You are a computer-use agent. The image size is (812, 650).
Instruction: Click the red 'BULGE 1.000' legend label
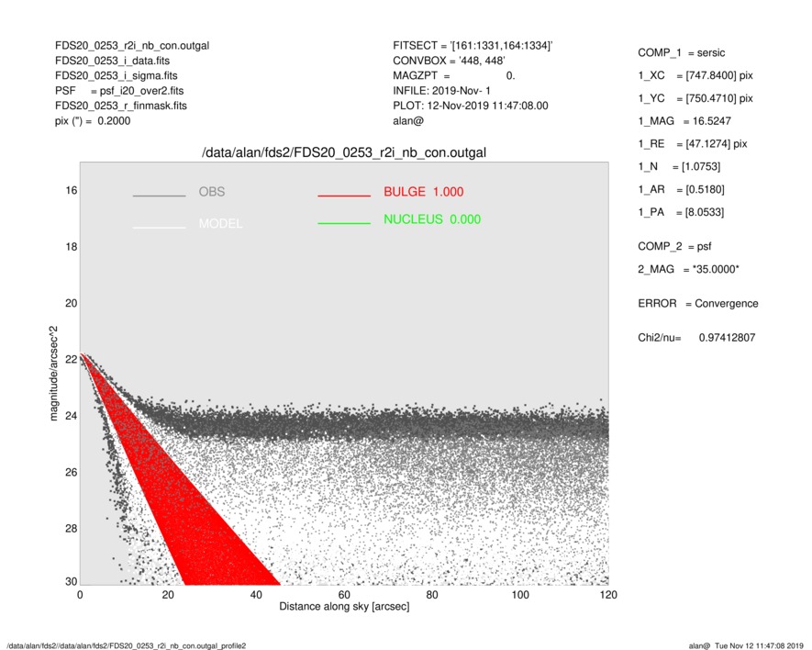coord(424,192)
